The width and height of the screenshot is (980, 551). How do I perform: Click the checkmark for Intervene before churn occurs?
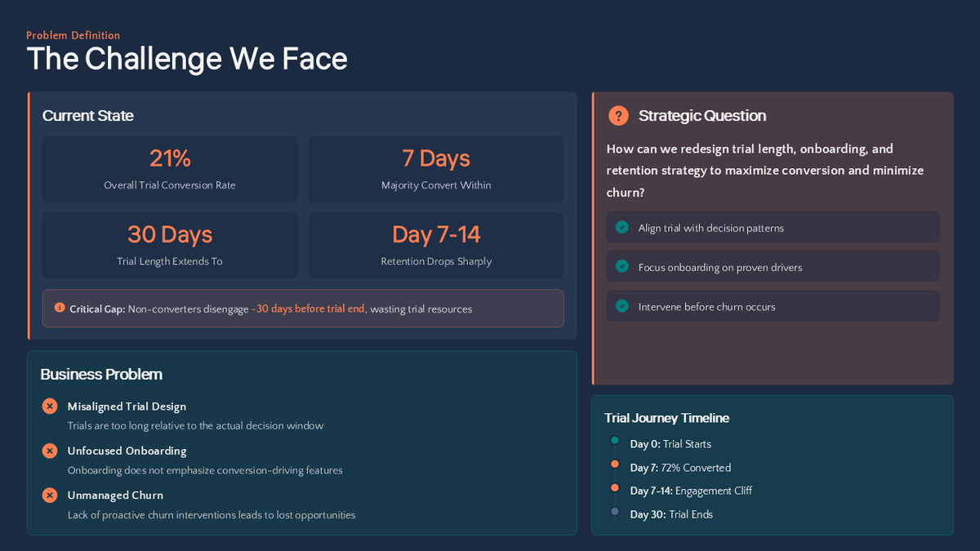point(621,306)
